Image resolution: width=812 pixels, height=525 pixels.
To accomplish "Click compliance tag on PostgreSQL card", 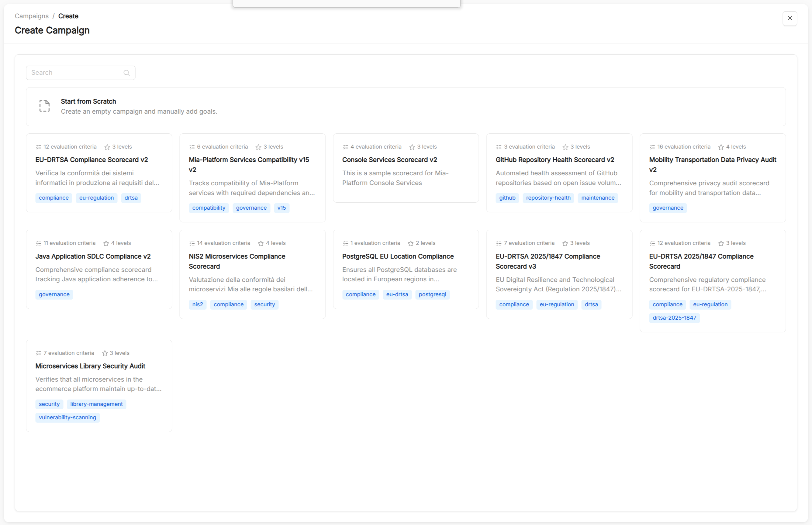I will (361, 294).
